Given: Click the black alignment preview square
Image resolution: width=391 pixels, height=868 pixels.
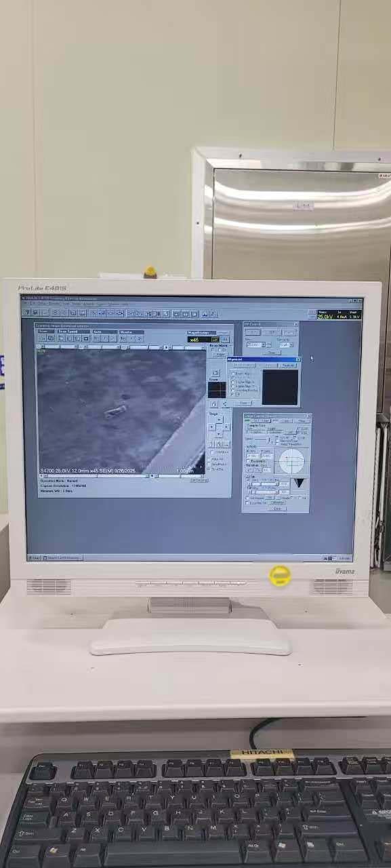Looking at the screenshot, I should pyautogui.click(x=280, y=387).
